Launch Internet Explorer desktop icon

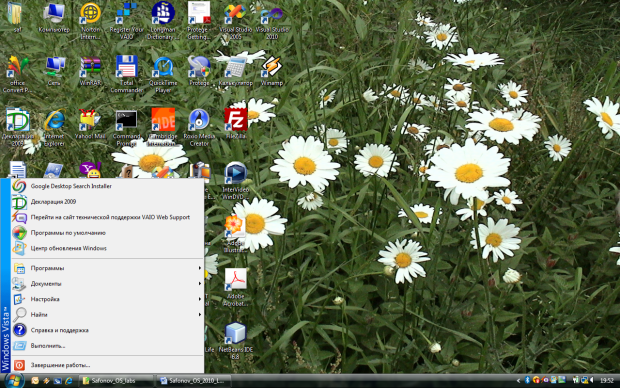click(54, 127)
